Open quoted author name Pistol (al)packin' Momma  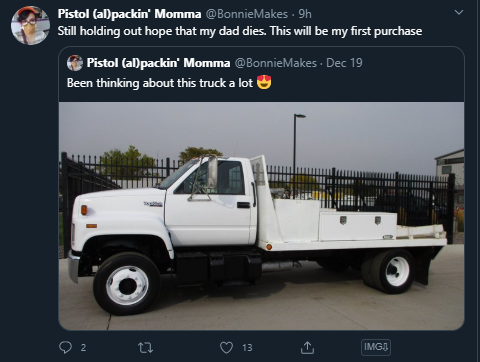(x=158, y=63)
